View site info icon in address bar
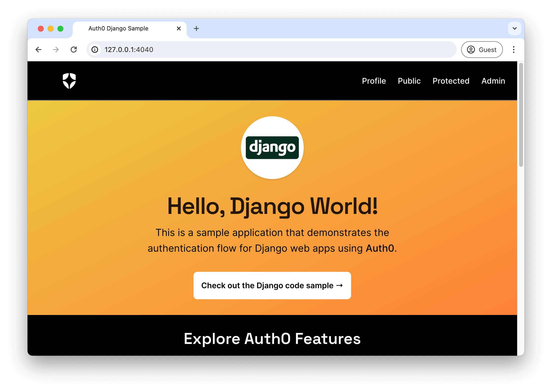This screenshot has width=552, height=392. point(95,50)
